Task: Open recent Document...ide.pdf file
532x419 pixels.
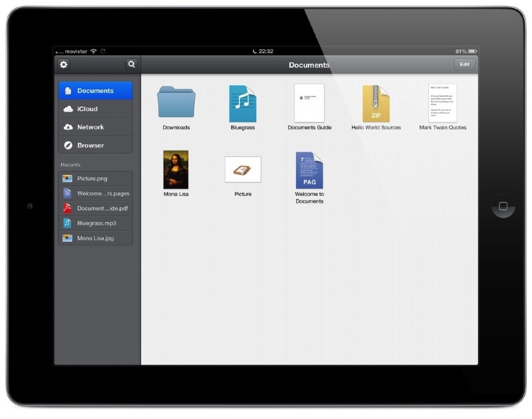Action: [x=95, y=208]
